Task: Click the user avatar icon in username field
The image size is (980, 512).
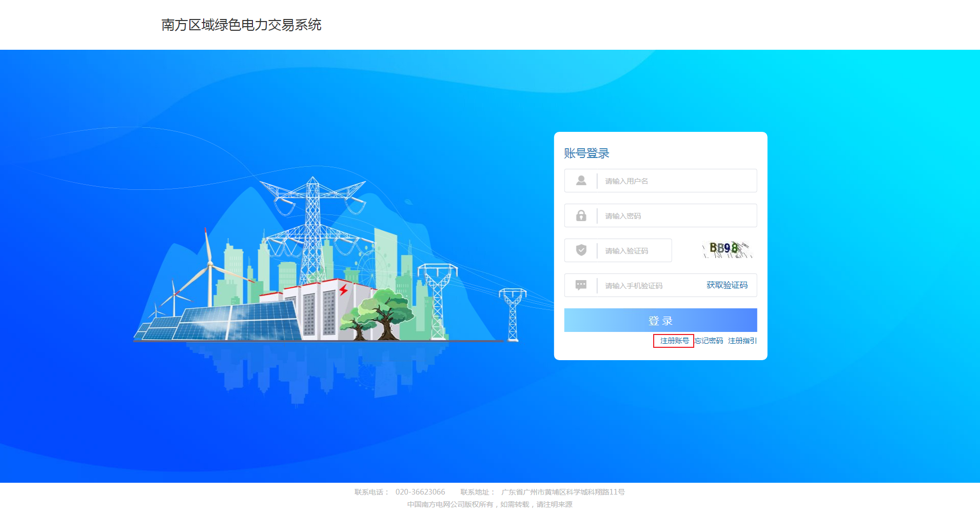Action: [x=581, y=181]
